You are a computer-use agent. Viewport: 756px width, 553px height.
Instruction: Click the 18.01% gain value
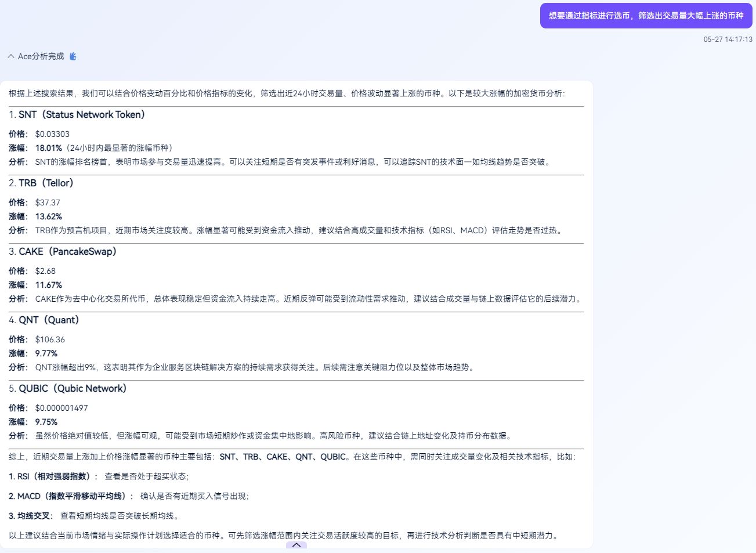[x=49, y=148]
